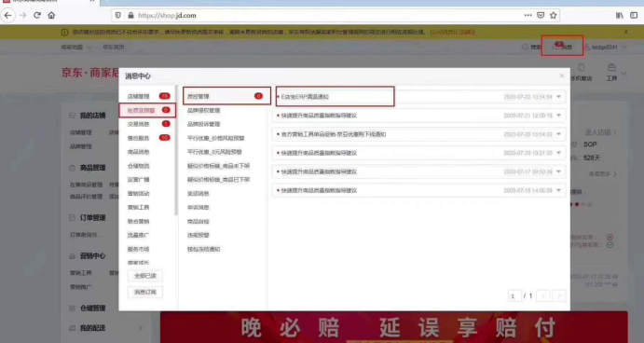
Task: Open 店铺管理 under 我的店铺 sidebar
Action: (x=80, y=132)
